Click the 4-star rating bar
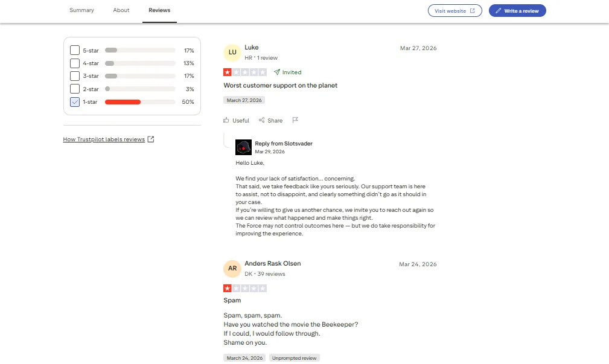Image resolution: width=609 pixels, height=364 pixels. (140, 63)
